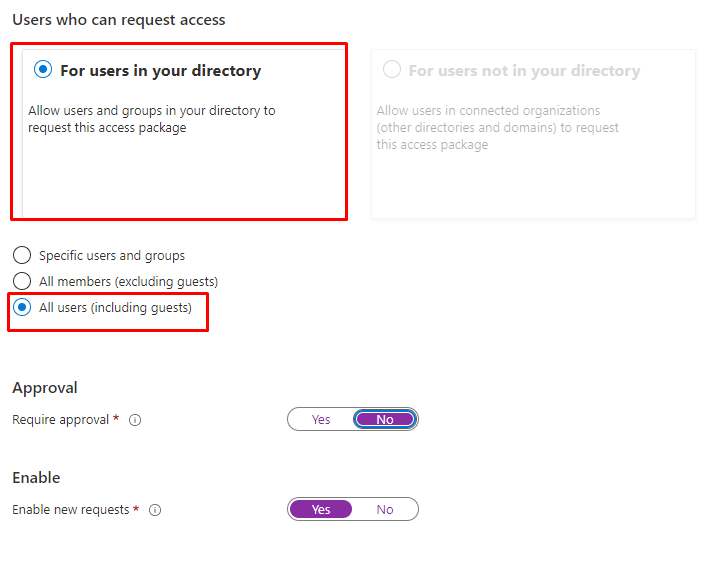Select "All users (including guests)" radio option
Screen dimensions: 714x562
22,308
